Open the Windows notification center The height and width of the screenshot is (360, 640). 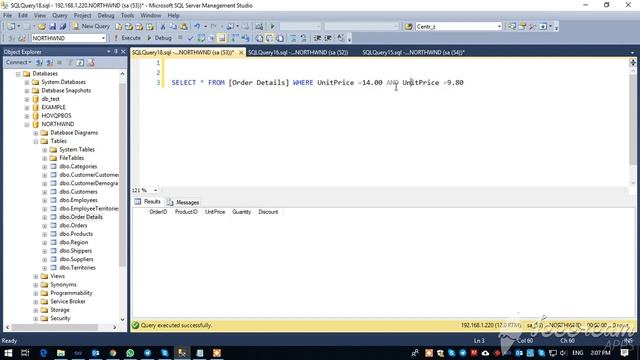(x=624, y=353)
